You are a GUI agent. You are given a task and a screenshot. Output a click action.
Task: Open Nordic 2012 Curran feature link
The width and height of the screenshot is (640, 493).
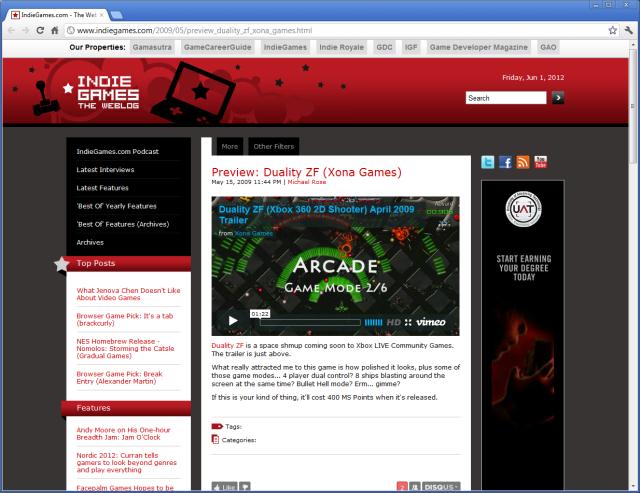pyautogui.click(x=127, y=462)
